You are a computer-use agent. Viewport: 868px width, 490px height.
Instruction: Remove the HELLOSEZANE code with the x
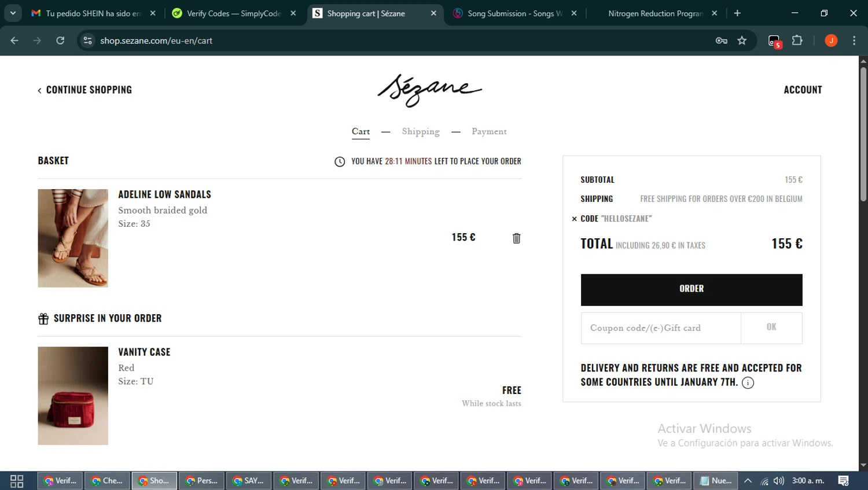[574, 219]
